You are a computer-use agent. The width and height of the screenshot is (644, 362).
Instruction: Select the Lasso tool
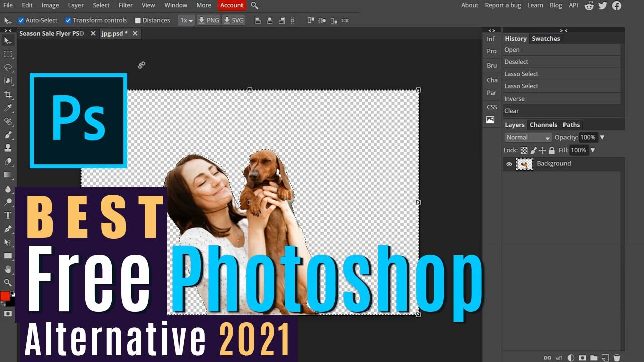[8, 68]
